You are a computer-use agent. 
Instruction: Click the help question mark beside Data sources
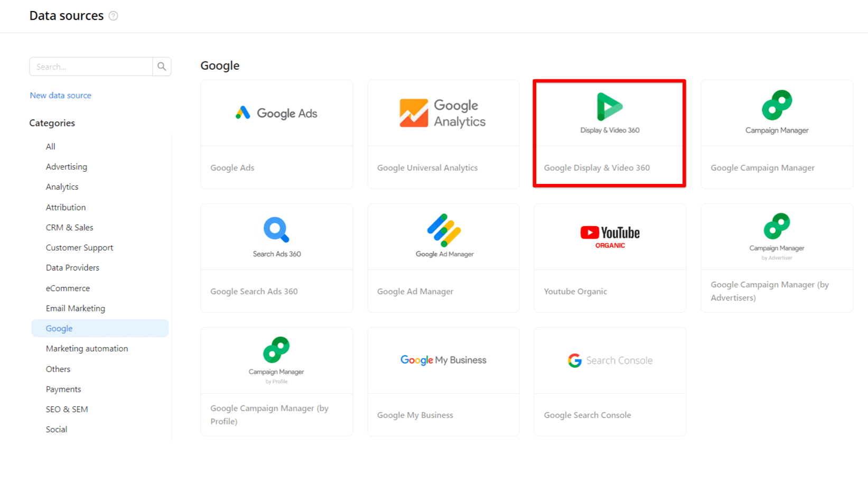click(x=113, y=16)
